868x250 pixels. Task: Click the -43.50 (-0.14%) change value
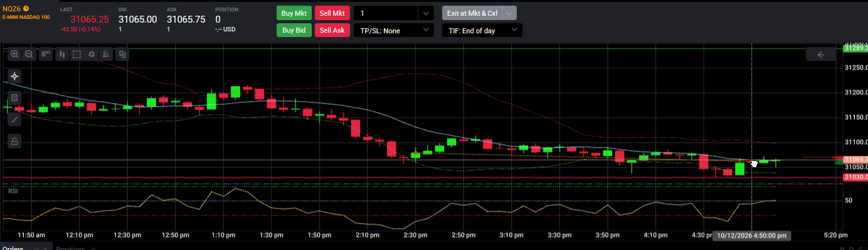[x=80, y=30]
